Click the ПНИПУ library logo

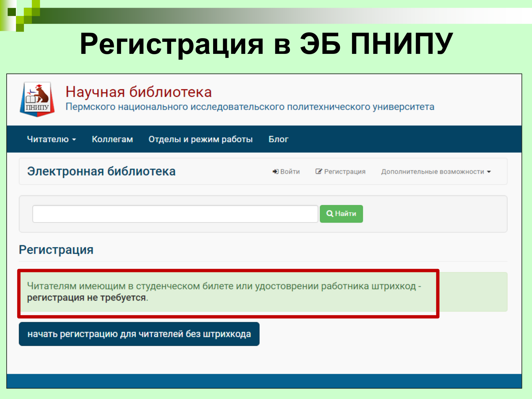tap(37, 99)
